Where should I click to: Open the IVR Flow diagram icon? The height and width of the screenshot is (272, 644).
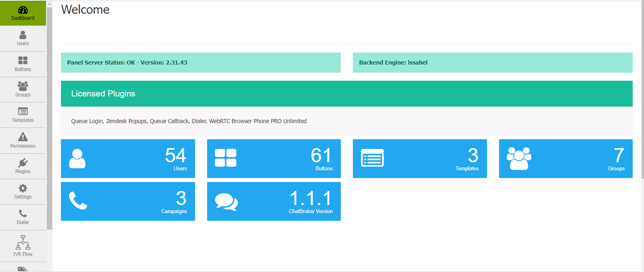click(x=23, y=243)
